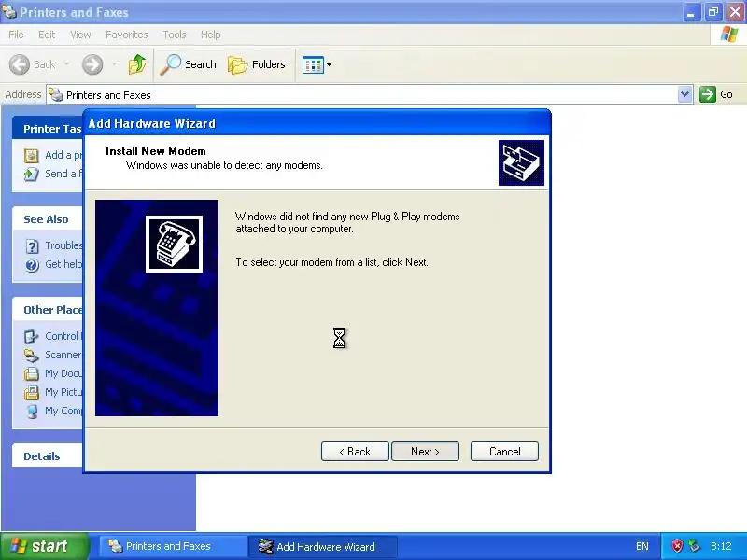
Task: Open the Favorites menu
Action: click(126, 35)
